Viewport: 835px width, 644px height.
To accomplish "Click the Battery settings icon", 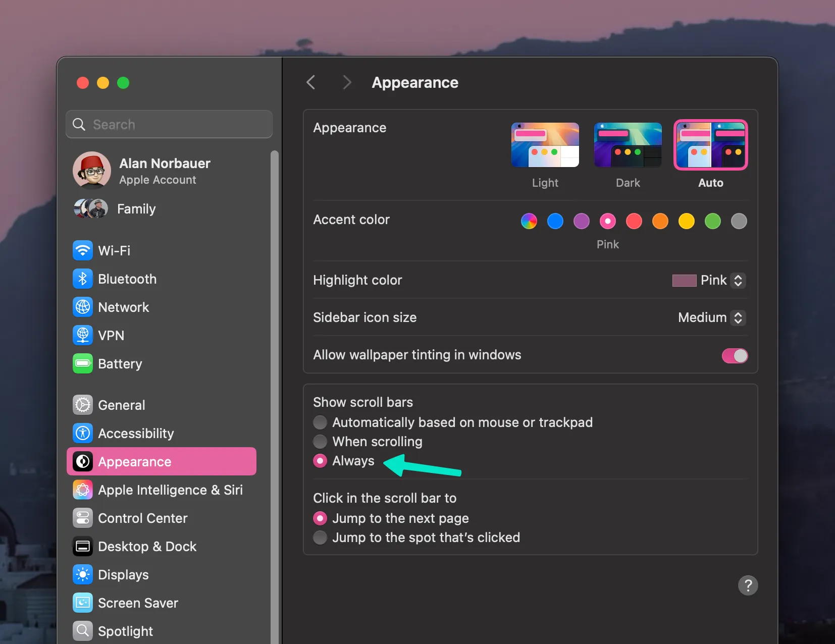I will (83, 363).
